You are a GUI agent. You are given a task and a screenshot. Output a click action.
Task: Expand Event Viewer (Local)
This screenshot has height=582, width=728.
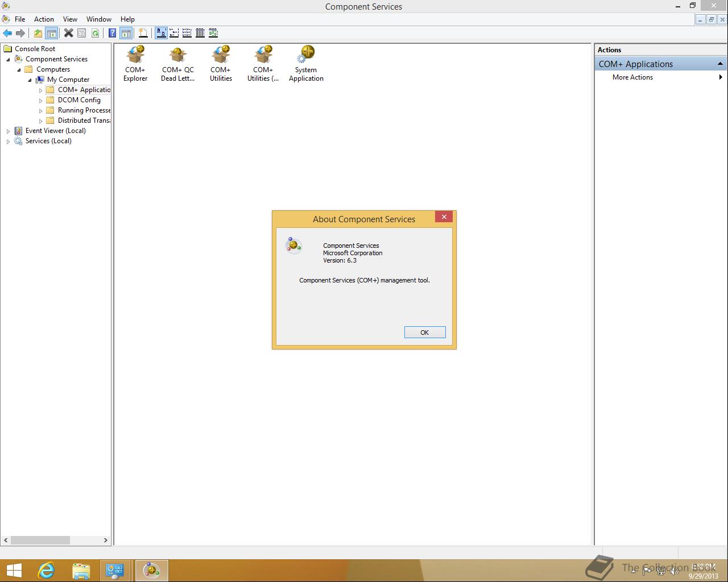coord(8,131)
